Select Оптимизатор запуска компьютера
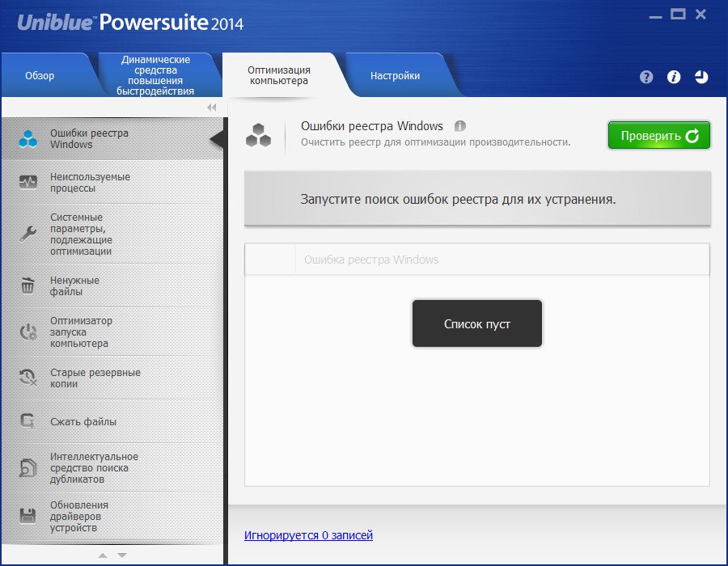Viewport: 728px width, 566px height. (x=112, y=332)
